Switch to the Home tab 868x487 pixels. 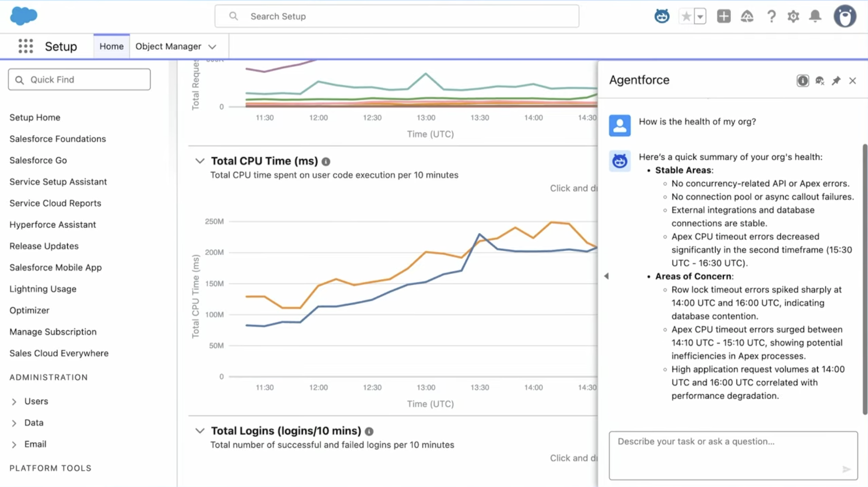coord(111,46)
